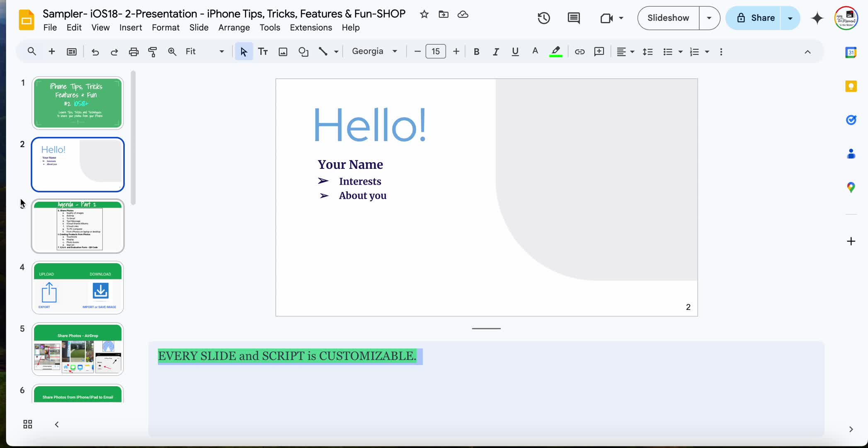This screenshot has width=868, height=448.
Task: Open the slide layout template icon
Action: coord(72,51)
